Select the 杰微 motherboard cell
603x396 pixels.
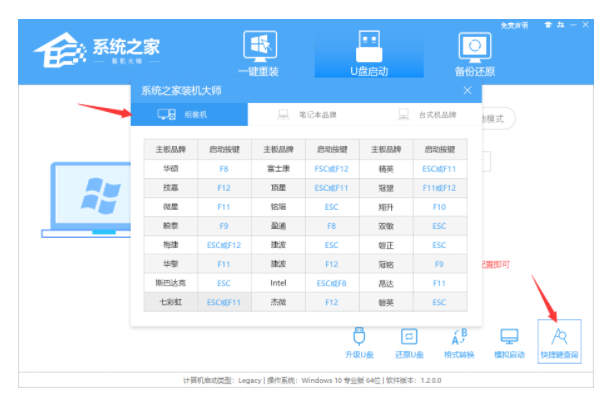point(278,302)
